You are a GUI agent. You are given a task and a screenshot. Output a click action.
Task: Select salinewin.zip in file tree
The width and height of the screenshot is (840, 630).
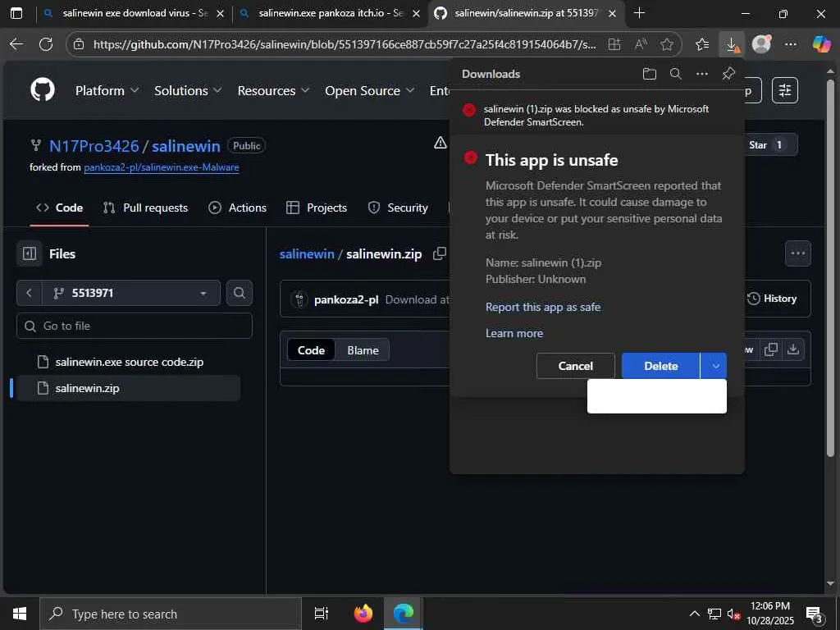click(129, 388)
